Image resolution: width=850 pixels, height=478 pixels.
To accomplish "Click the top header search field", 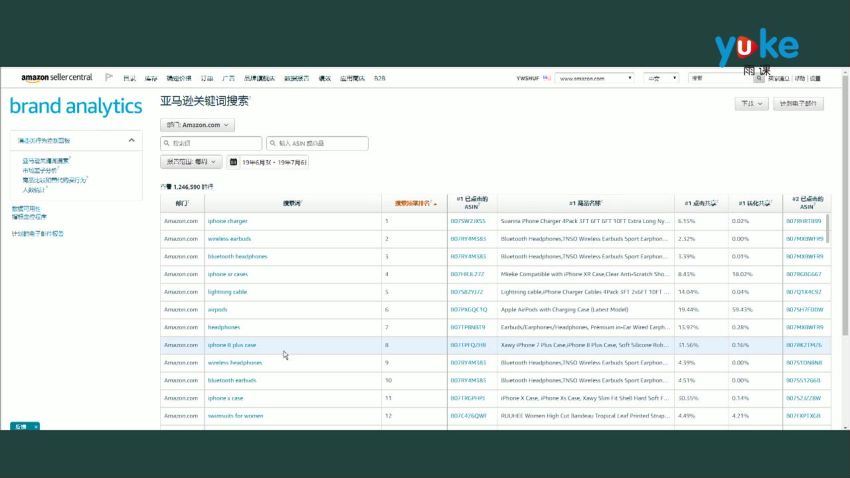I will [722, 78].
